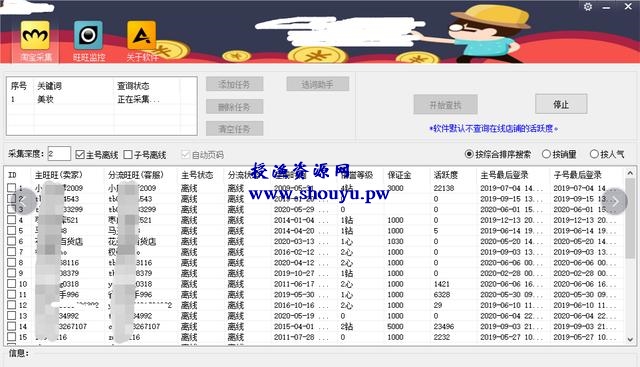Image resolution: width=640 pixels, height=367 pixels.
Task: Click activity value 1421
Action: pos(442,284)
